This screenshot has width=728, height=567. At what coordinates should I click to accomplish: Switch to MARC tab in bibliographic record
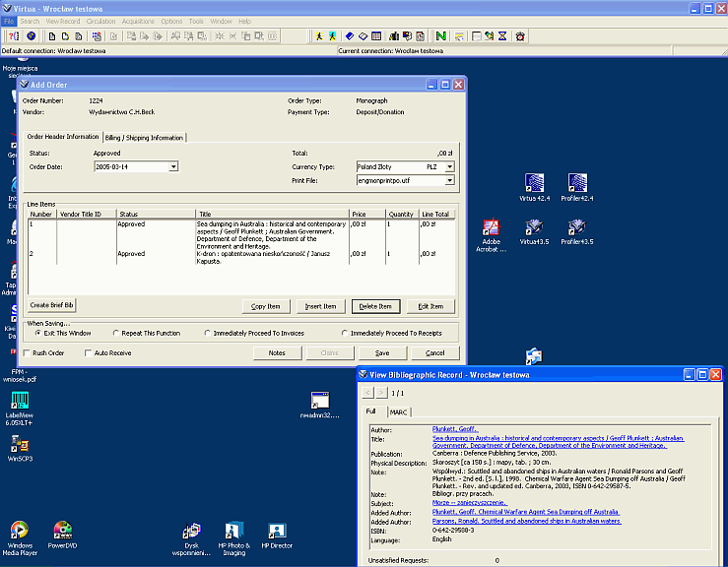tap(399, 412)
